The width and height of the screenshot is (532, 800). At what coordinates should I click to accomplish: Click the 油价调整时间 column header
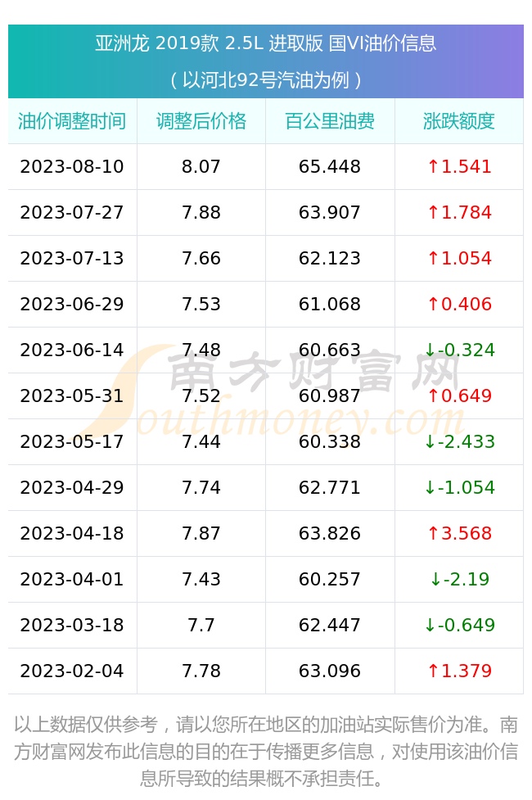pos(72,121)
